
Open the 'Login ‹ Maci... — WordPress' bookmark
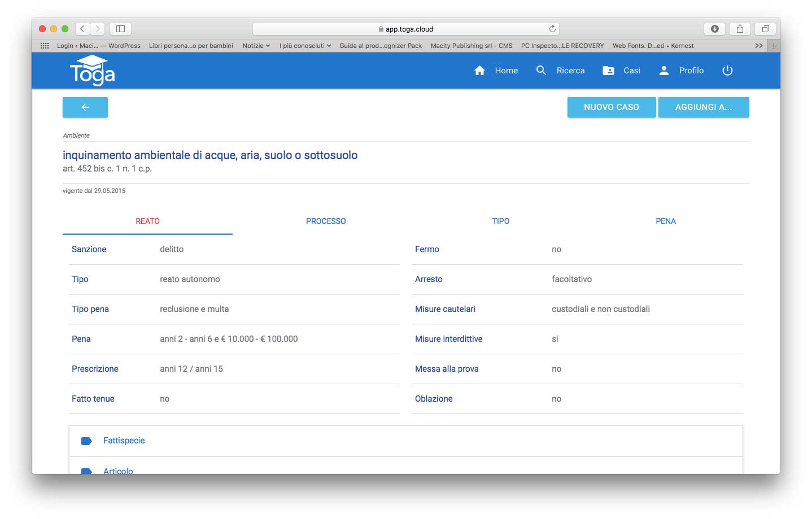click(x=99, y=46)
